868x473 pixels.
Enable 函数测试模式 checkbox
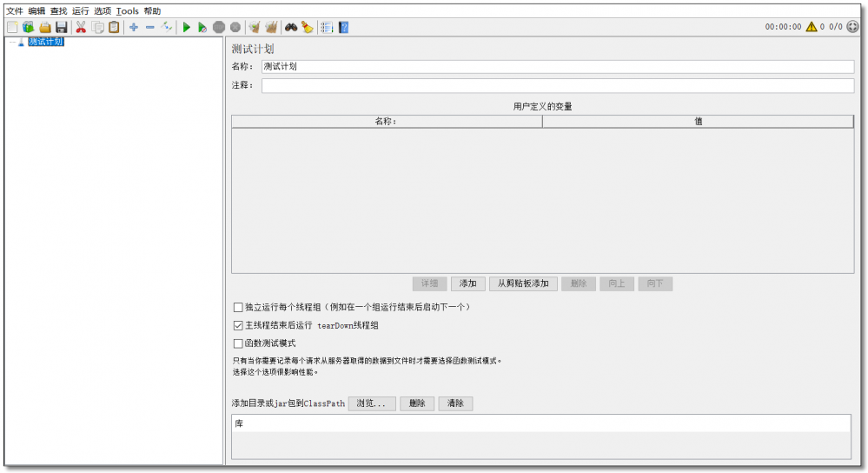(238, 343)
